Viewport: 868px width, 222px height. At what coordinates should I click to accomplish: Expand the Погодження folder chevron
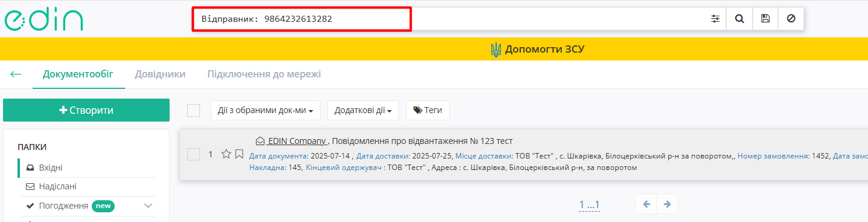[148, 206]
